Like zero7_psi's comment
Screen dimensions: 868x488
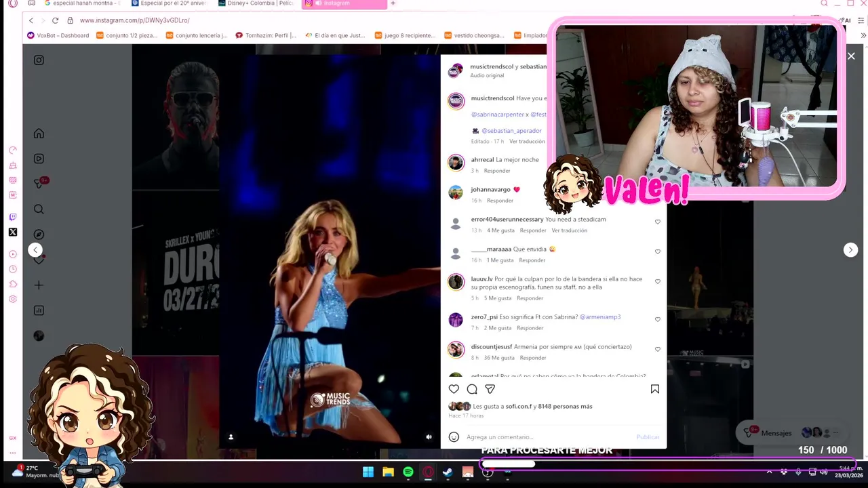657,319
